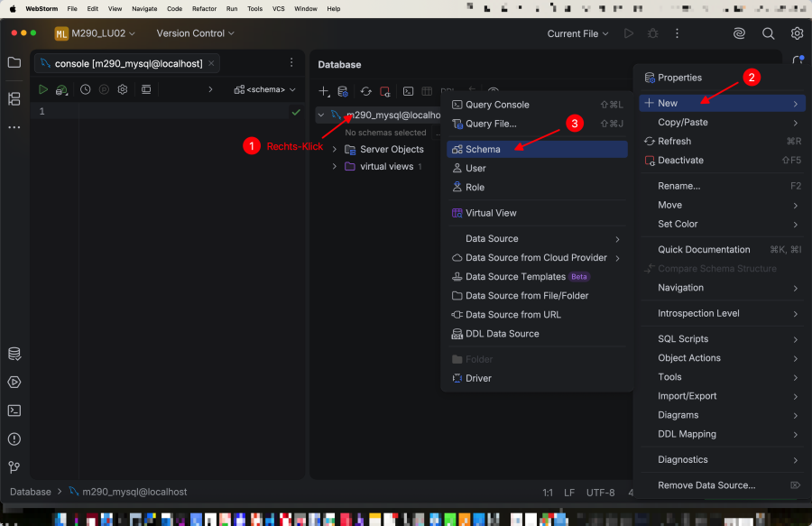
Task: Close the console tab
Action: click(x=211, y=63)
